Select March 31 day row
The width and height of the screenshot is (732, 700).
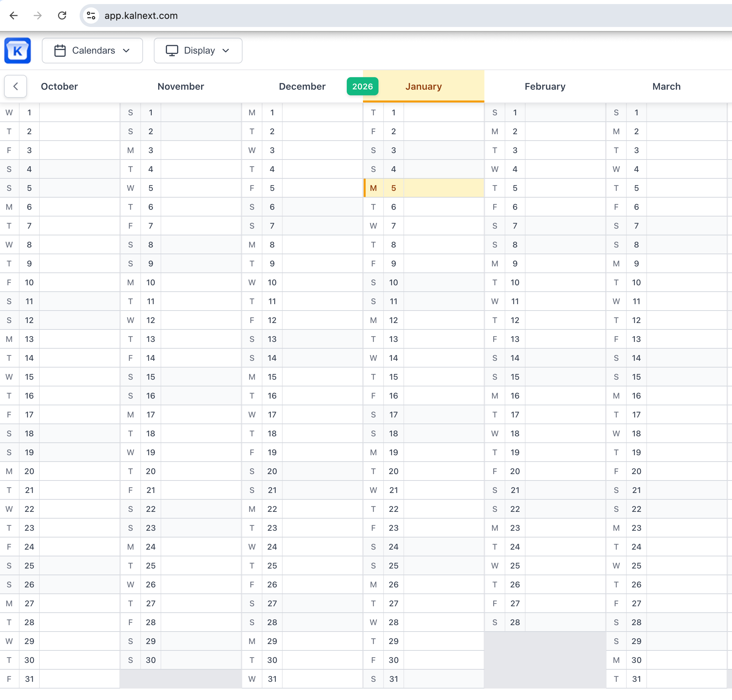666,679
